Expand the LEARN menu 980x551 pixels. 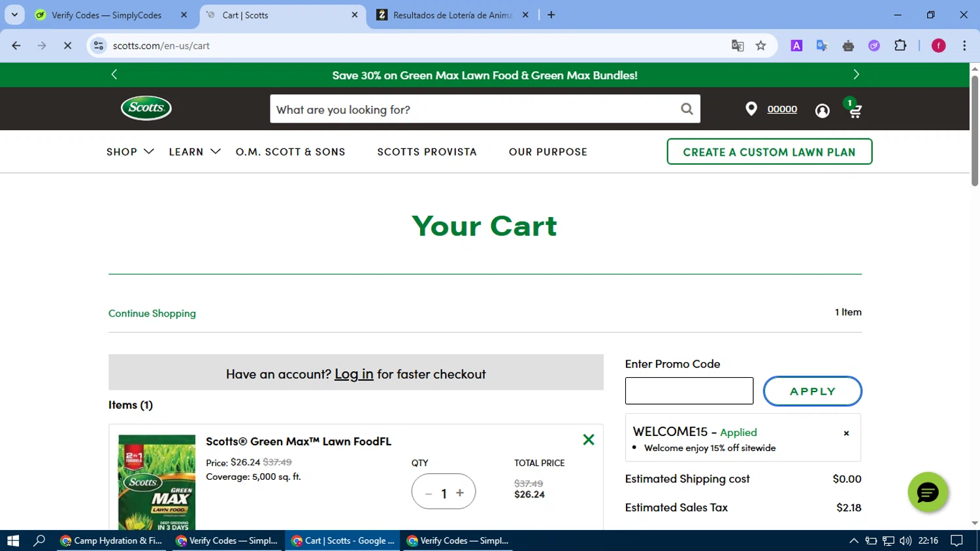point(195,152)
